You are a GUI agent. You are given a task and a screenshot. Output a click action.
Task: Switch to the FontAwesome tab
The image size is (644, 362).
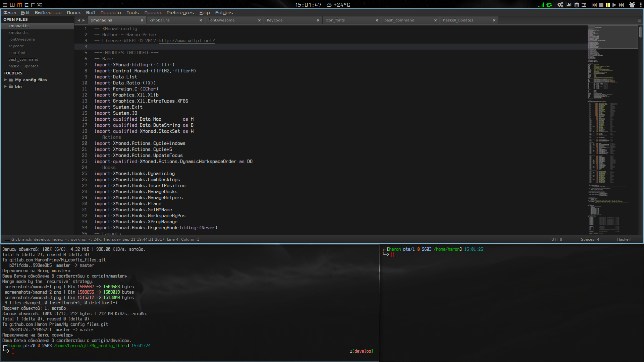[221, 20]
